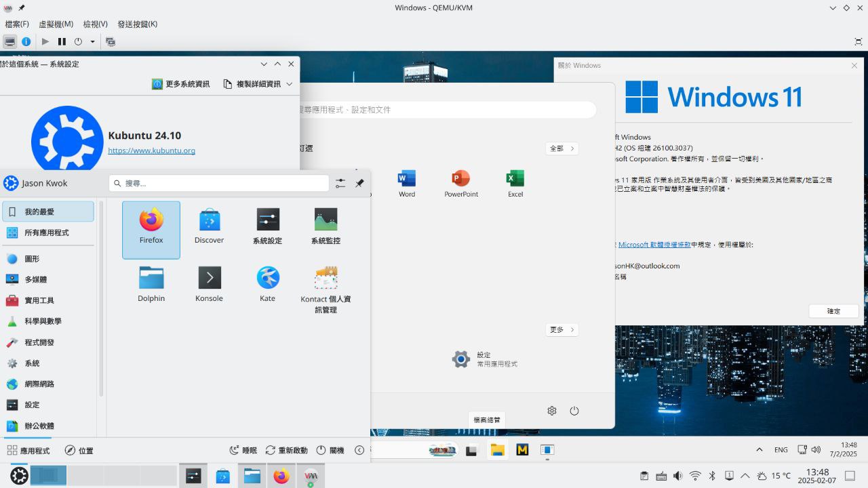Expand the copy details dropdown arrow
Viewport: 868px width, 488px height.
pos(290,84)
